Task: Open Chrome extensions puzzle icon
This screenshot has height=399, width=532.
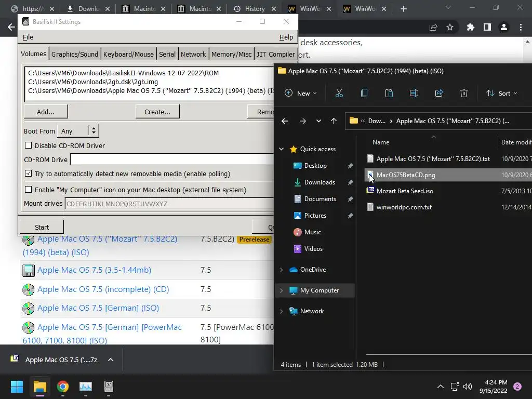Action: pyautogui.click(x=470, y=27)
